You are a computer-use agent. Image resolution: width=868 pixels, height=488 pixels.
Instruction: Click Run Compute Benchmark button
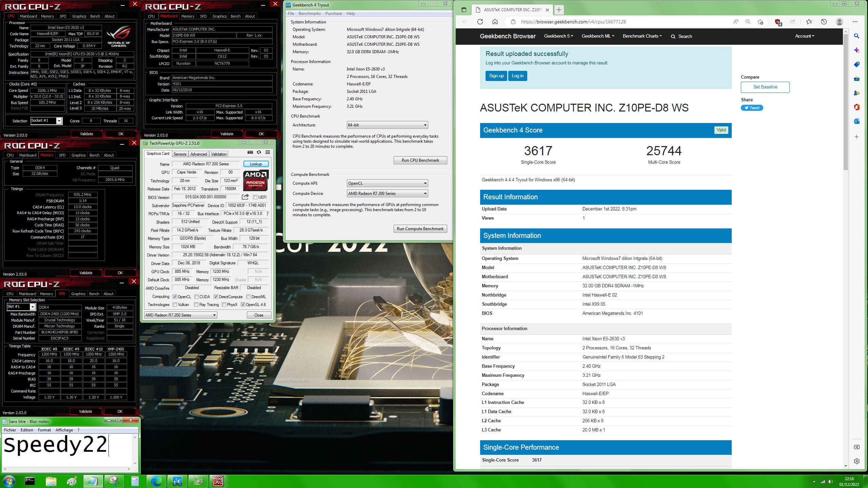420,229
